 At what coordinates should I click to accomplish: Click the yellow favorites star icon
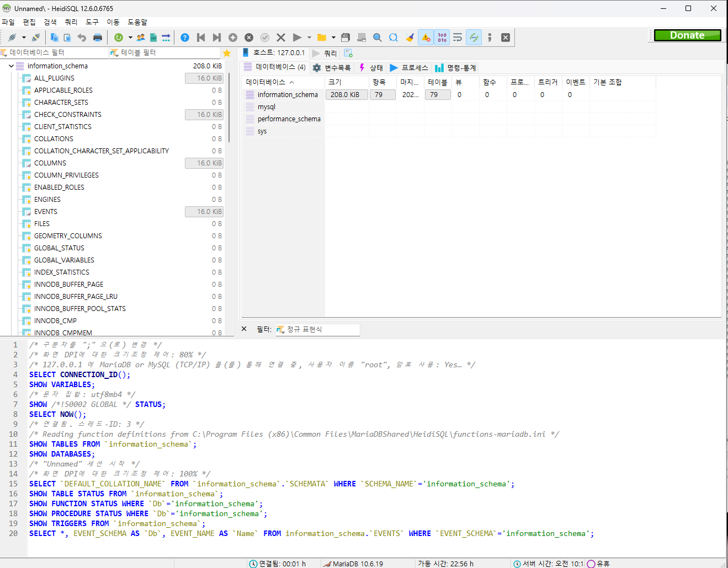(x=227, y=53)
